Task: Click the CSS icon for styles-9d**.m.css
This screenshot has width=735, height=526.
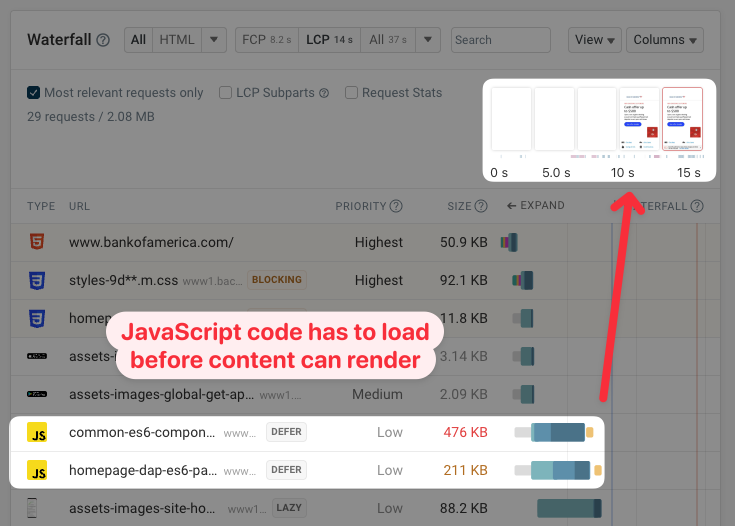Action: pyautogui.click(x=37, y=280)
